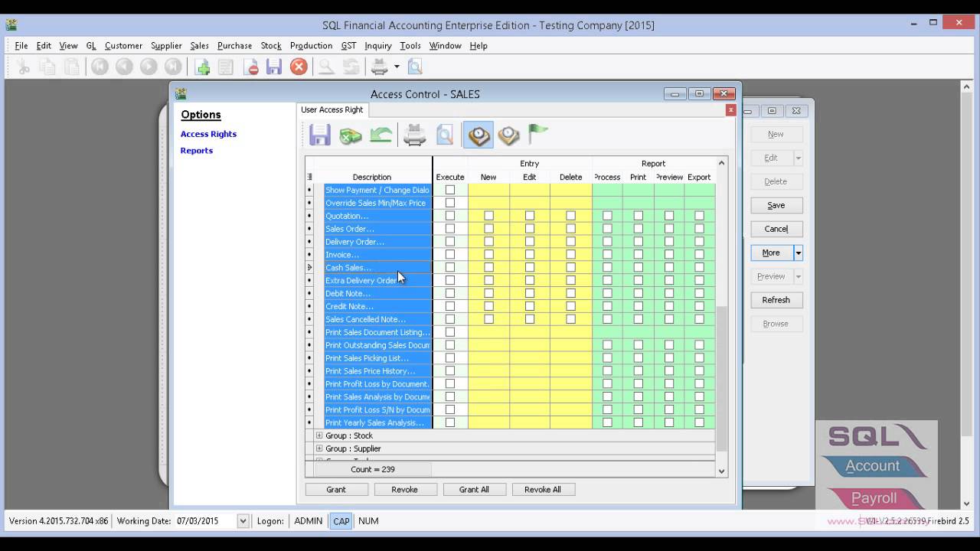Click the Copy icon in main toolbar
This screenshot has width=980, height=551.
(x=47, y=67)
